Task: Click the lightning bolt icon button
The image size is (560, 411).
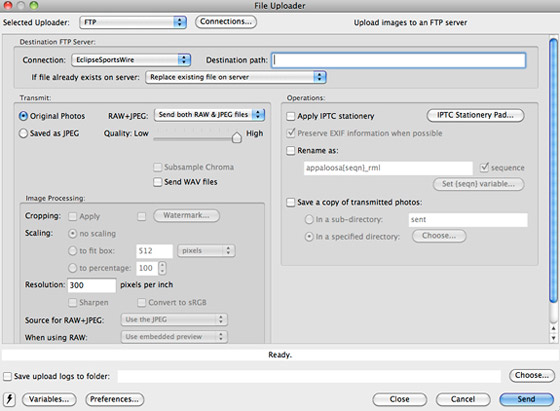Action: 9,399
